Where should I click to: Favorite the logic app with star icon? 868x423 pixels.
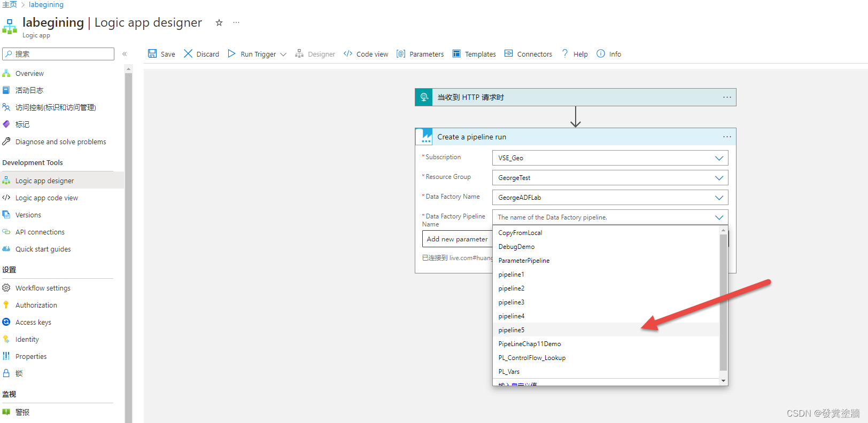[x=219, y=22]
